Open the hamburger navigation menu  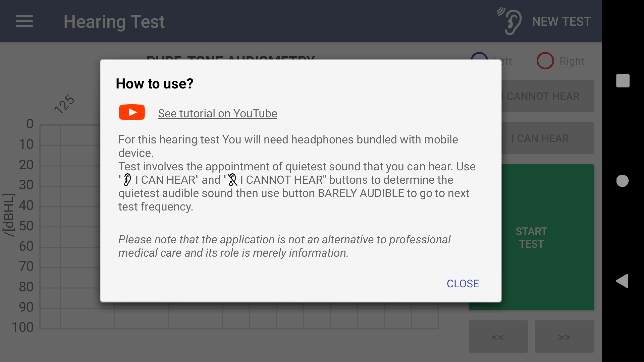pyautogui.click(x=24, y=21)
